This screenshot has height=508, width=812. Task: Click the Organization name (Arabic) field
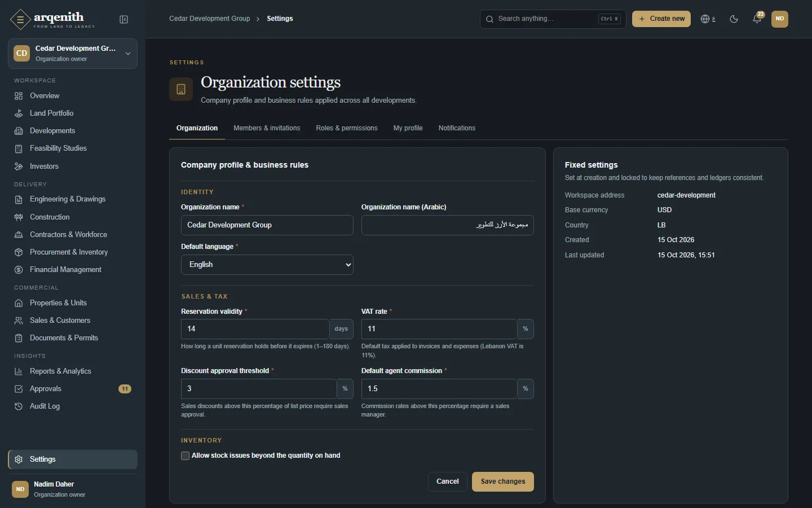point(448,225)
